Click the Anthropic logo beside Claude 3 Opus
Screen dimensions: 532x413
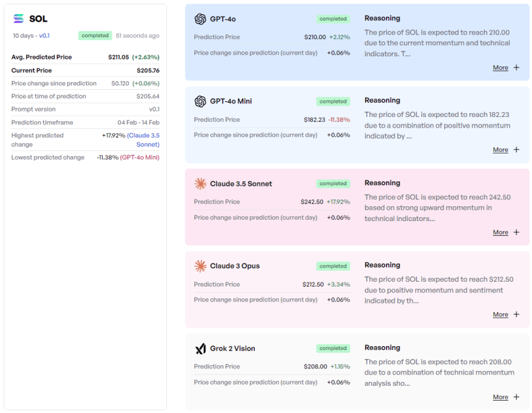[x=200, y=266]
